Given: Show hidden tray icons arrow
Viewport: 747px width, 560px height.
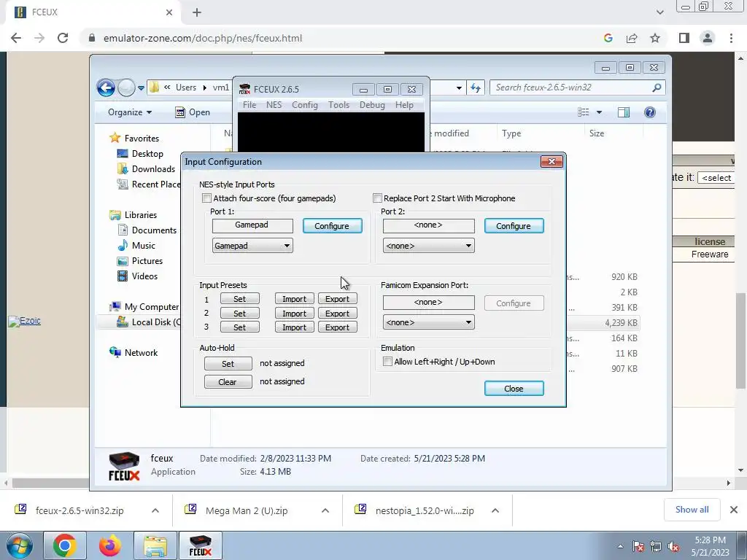Looking at the screenshot, I should click(x=620, y=547).
